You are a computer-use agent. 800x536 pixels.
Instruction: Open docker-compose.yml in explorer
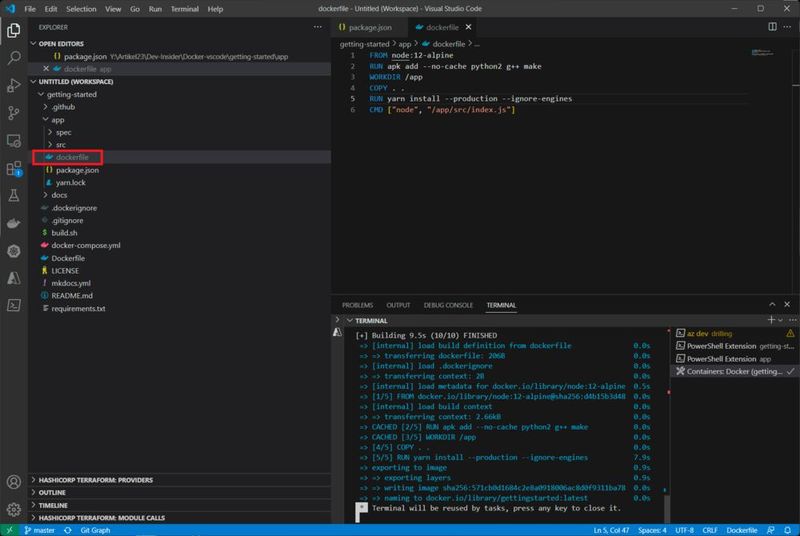[86, 245]
